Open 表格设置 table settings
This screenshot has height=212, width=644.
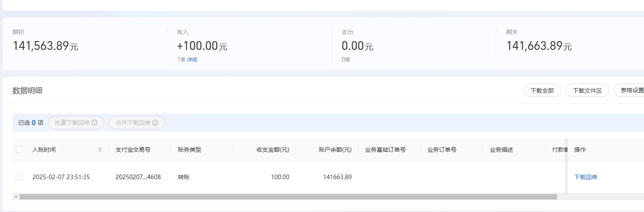click(630, 90)
